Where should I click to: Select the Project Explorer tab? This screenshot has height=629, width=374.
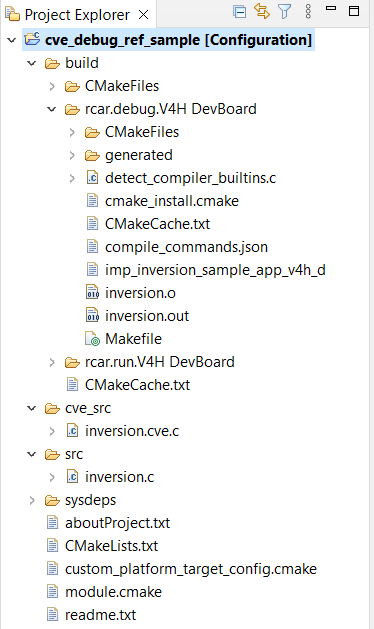click(77, 15)
